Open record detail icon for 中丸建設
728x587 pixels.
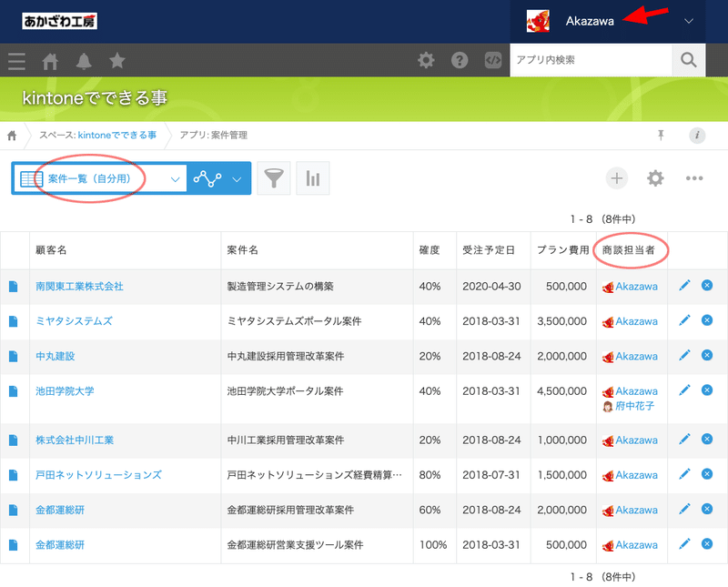(x=14, y=356)
